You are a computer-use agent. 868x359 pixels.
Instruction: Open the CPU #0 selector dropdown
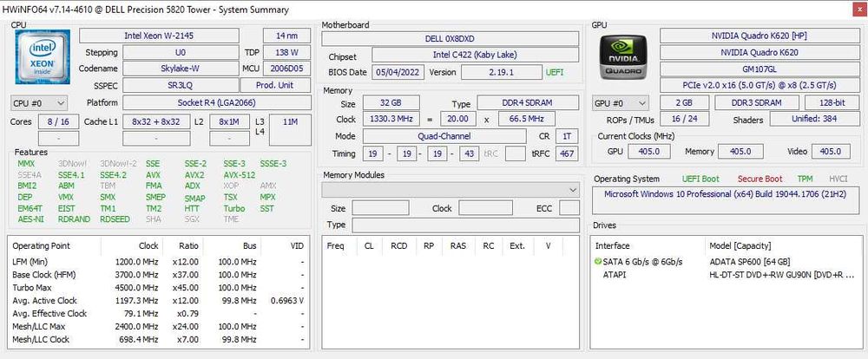tap(39, 103)
